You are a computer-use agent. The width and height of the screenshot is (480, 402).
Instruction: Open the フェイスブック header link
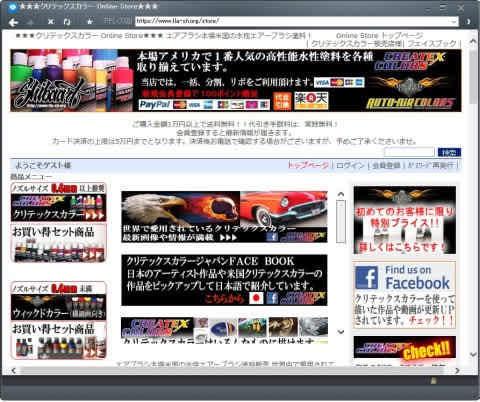click(x=432, y=44)
